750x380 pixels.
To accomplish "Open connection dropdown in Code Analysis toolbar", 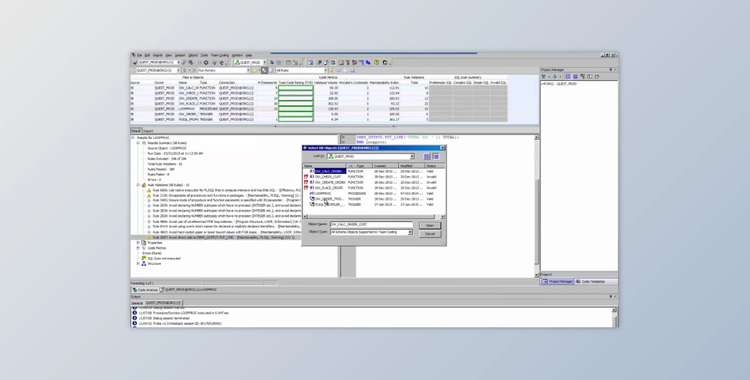I will tap(179, 70).
